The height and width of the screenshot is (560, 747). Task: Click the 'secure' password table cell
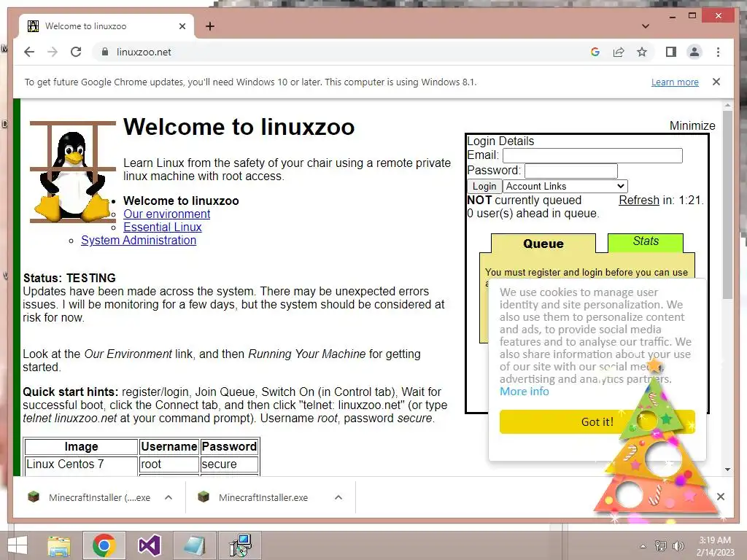click(230, 464)
